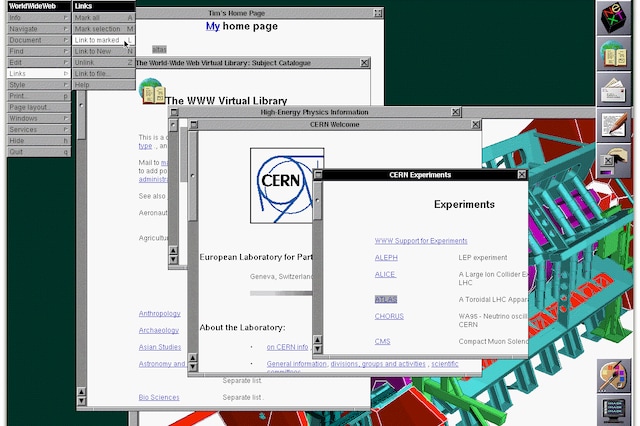Click the selected 'atlas' text on home page
The image size is (640, 426).
[159, 49]
